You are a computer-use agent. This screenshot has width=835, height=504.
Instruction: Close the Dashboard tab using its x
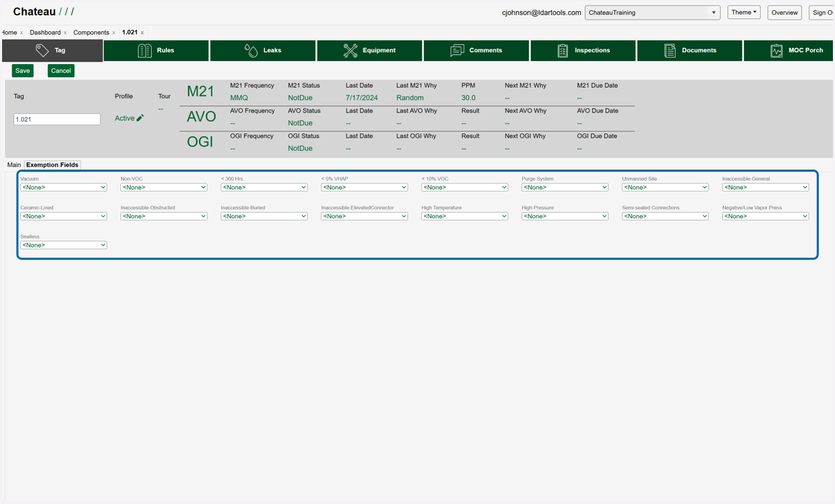(65, 33)
